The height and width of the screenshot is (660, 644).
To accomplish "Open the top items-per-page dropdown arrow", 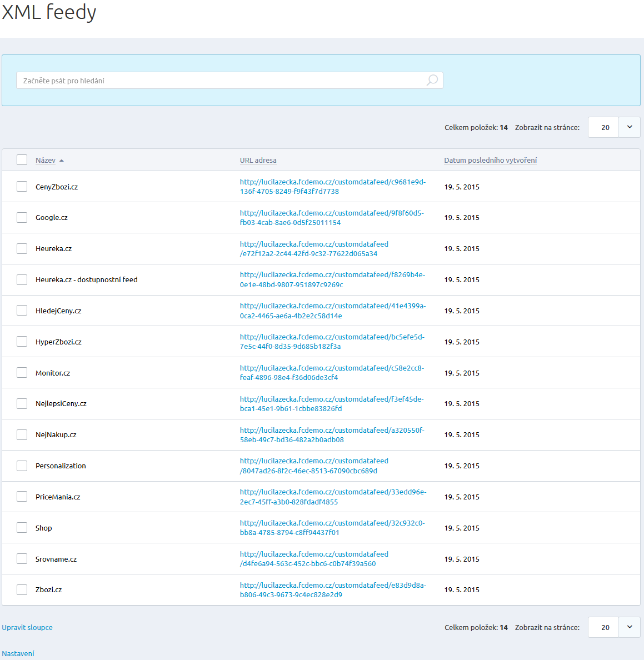I will 629,127.
